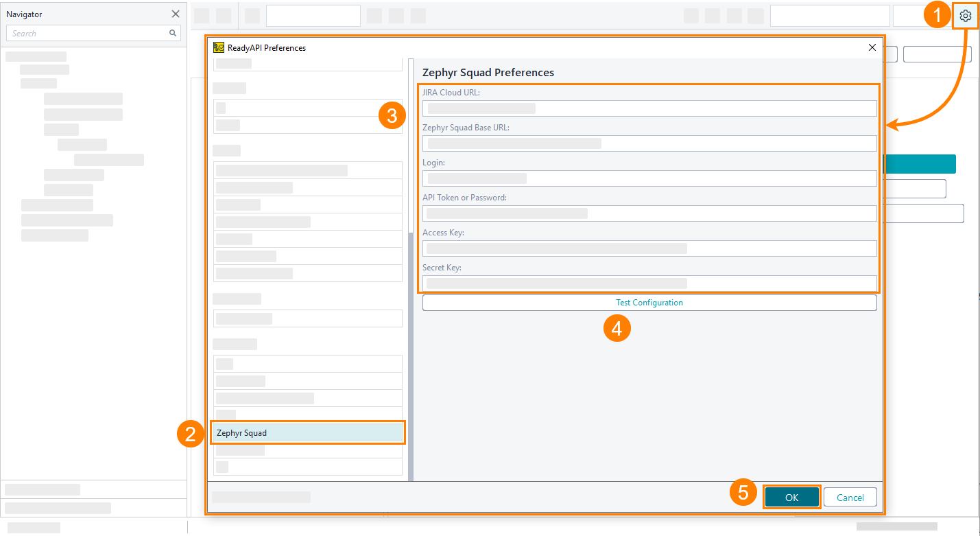Click the ReadyAPI logo in the dialog title
Image resolution: width=980 pixels, height=536 pixels.
point(219,47)
